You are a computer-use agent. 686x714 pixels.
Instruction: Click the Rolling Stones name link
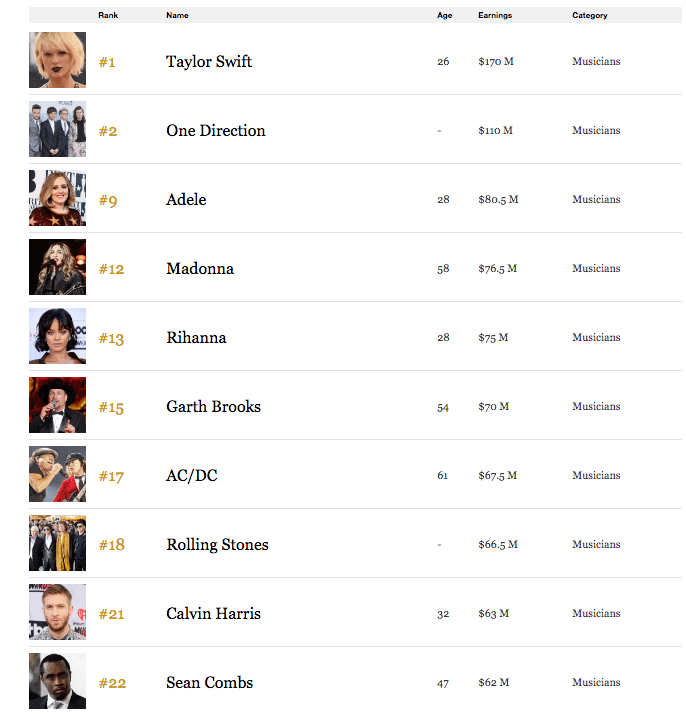tap(217, 545)
